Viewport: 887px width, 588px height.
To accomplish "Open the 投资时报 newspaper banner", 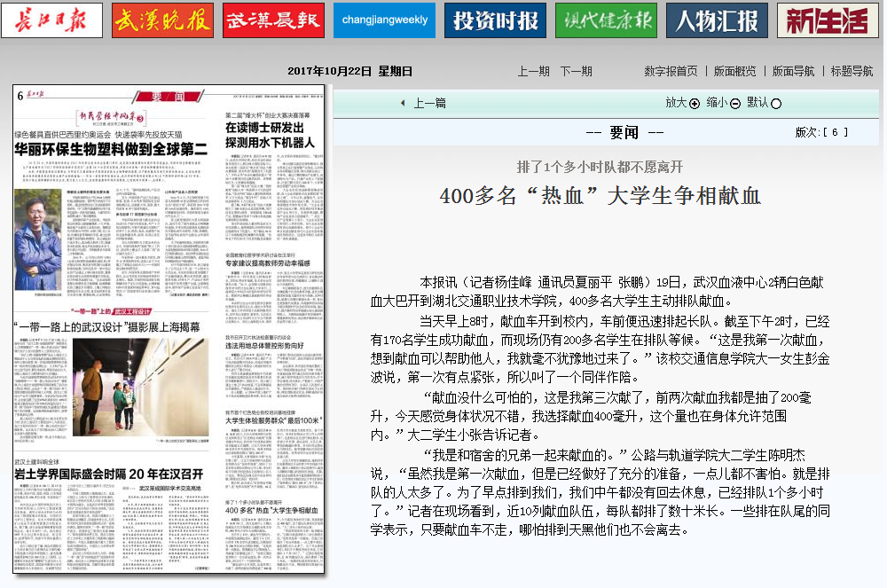I will tap(495, 20).
